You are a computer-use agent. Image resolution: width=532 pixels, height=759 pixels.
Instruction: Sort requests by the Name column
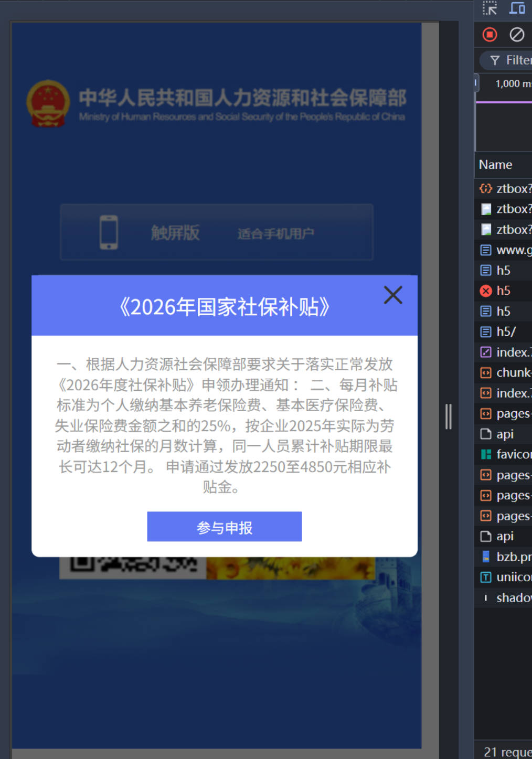495,165
